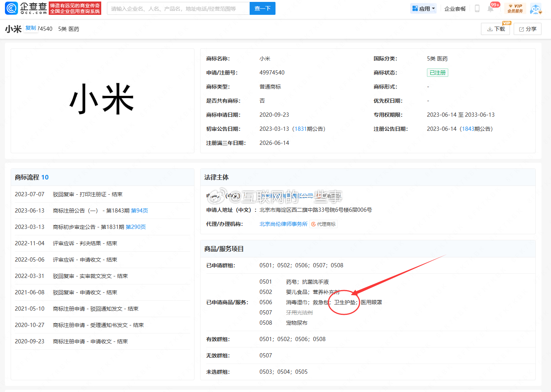Click the penguin user avatar
This screenshot has width=551, height=392.
pyautogui.click(x=536, y=8)
